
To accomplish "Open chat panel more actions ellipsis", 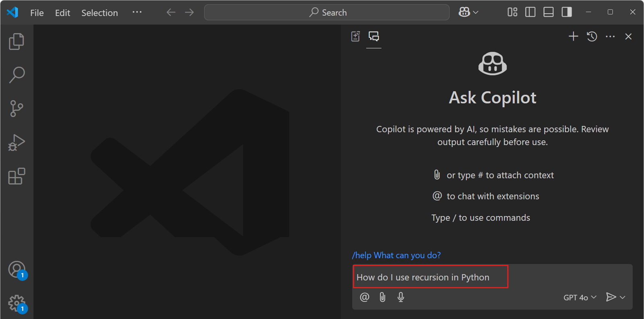I will click(610, 36).
